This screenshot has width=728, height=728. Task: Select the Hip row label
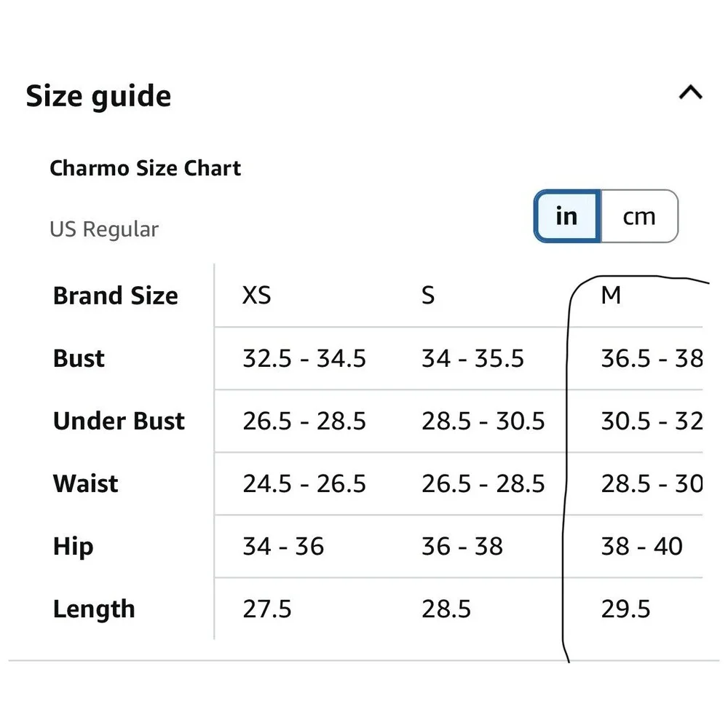point(74,547)
